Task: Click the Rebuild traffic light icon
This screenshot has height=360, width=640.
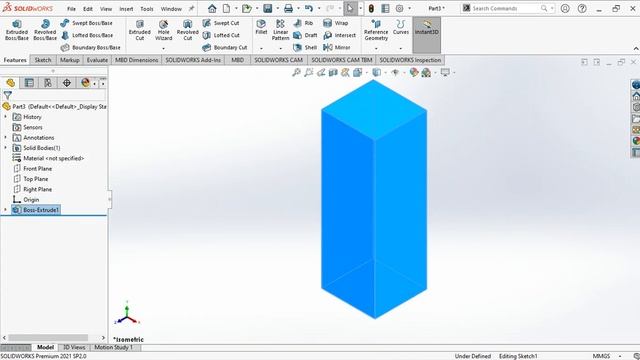Action: 371,9
